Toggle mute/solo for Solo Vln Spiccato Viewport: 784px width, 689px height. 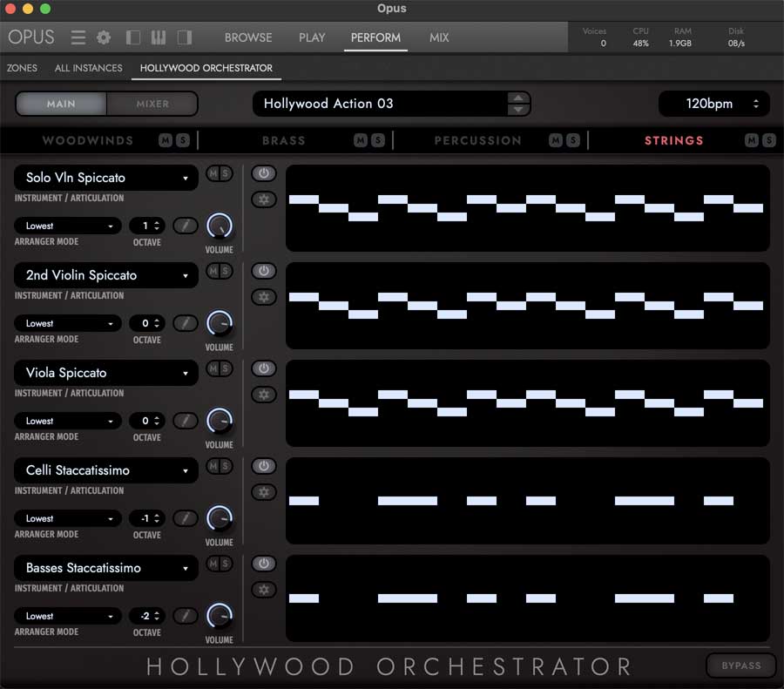tap(220, 173)
